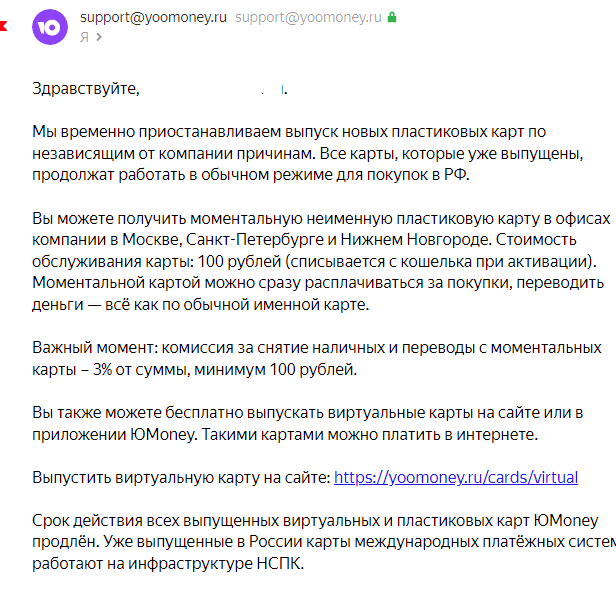Viewport: 616px width, 593px height.
Task: Click the greeting word Здравствуйте
Action: tap(86, 88)
